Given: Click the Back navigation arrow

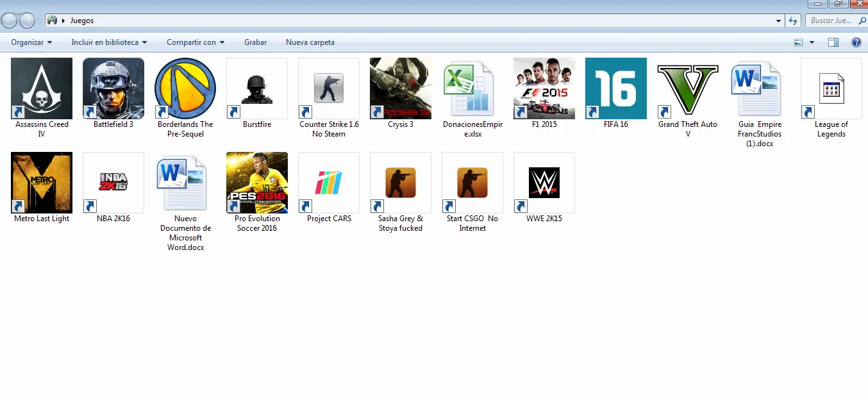Looking at the screenshot, I should click(x=10, y=21).
